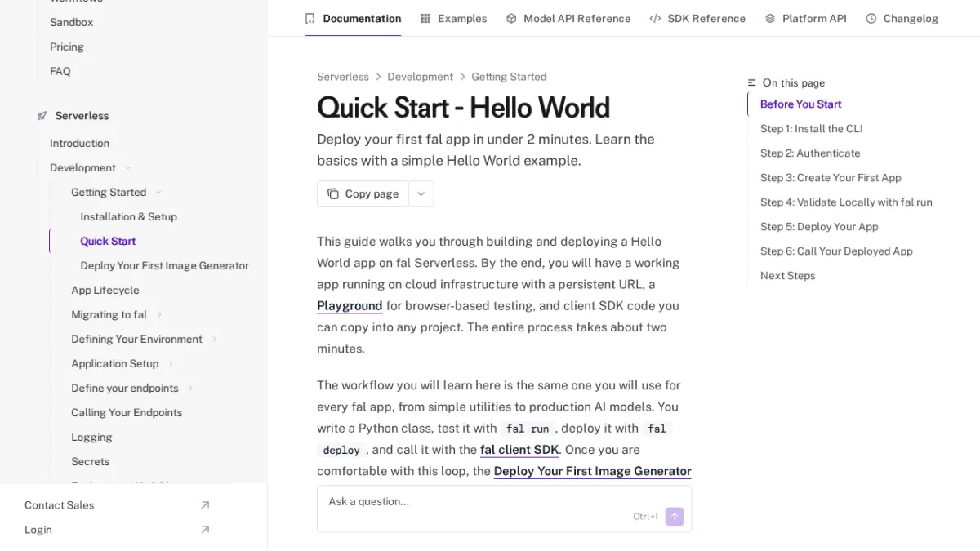
Task: Jump to Step 4: Validate Locally with fal run
Action: click(x=846, y=202)
